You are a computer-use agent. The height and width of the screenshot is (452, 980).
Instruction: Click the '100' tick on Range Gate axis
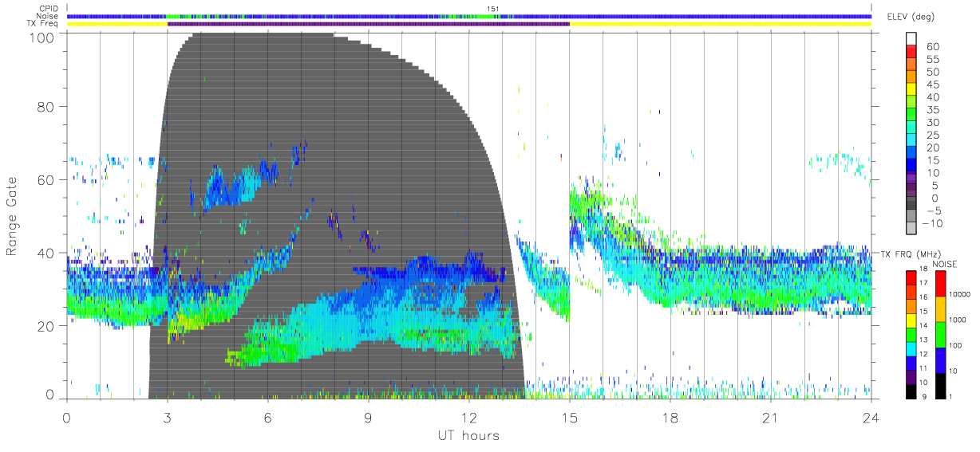[42, 37]
